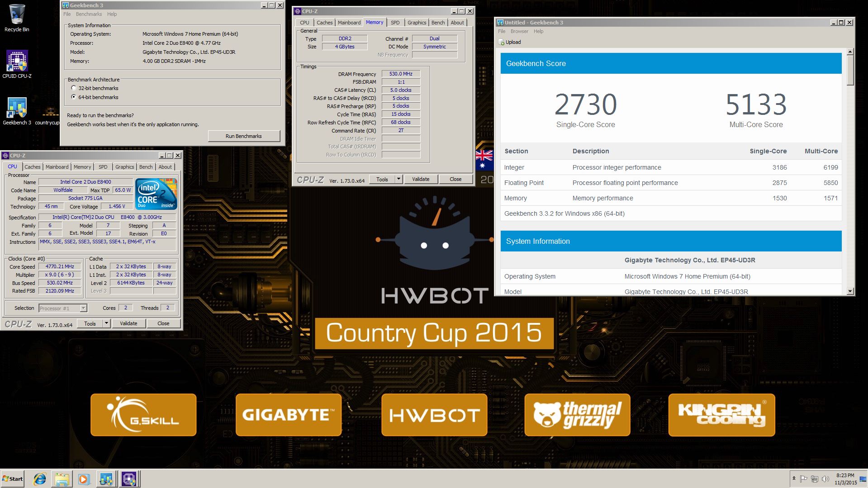Click the Untitled Geekbench window title icon

pyautogui.click(x=500, y=22)
